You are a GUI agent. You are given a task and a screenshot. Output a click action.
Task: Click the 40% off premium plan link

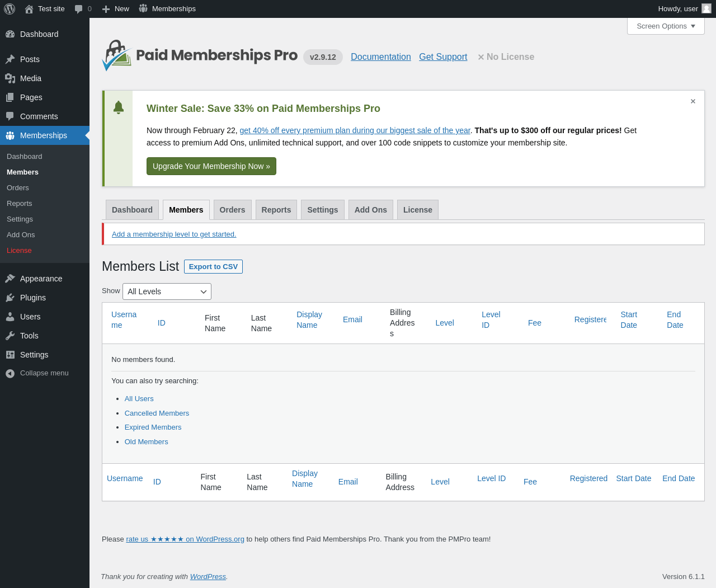(355, 130)
